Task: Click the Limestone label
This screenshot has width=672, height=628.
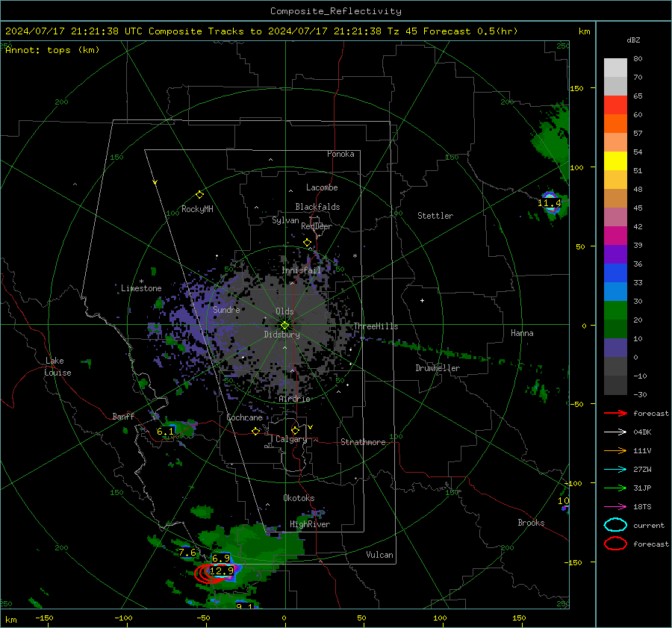Action: (x=141, y=288)
